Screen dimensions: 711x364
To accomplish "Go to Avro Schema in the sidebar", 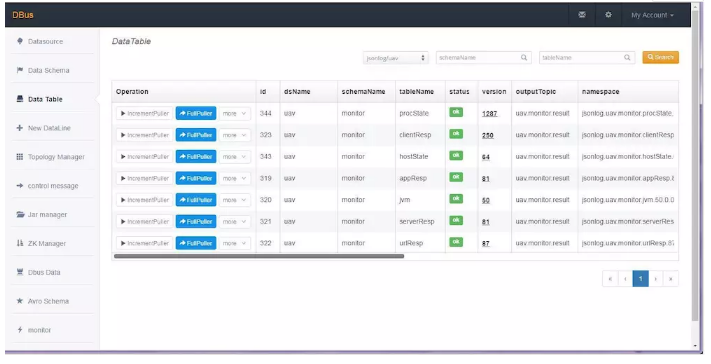I will tap(48, 301).
